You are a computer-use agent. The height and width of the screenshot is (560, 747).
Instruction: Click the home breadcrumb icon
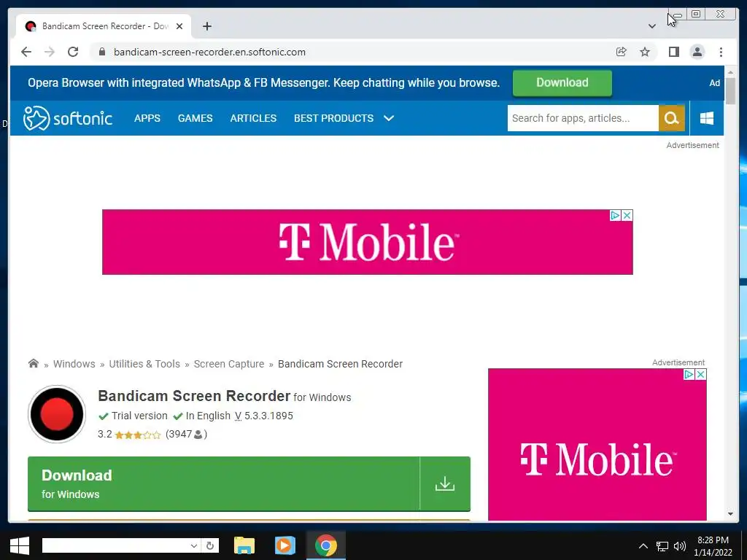[34, 363]
